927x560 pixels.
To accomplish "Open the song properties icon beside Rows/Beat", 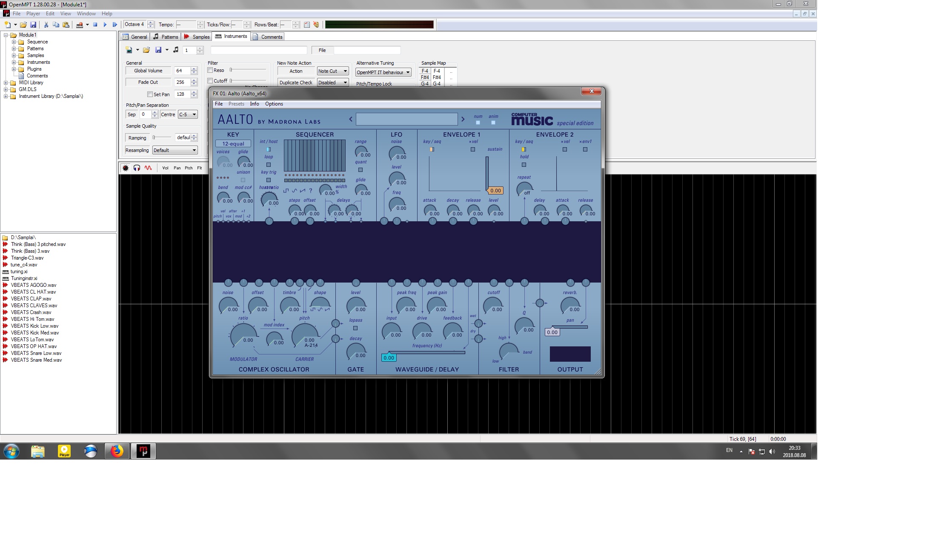I will [x=306, y=25].
